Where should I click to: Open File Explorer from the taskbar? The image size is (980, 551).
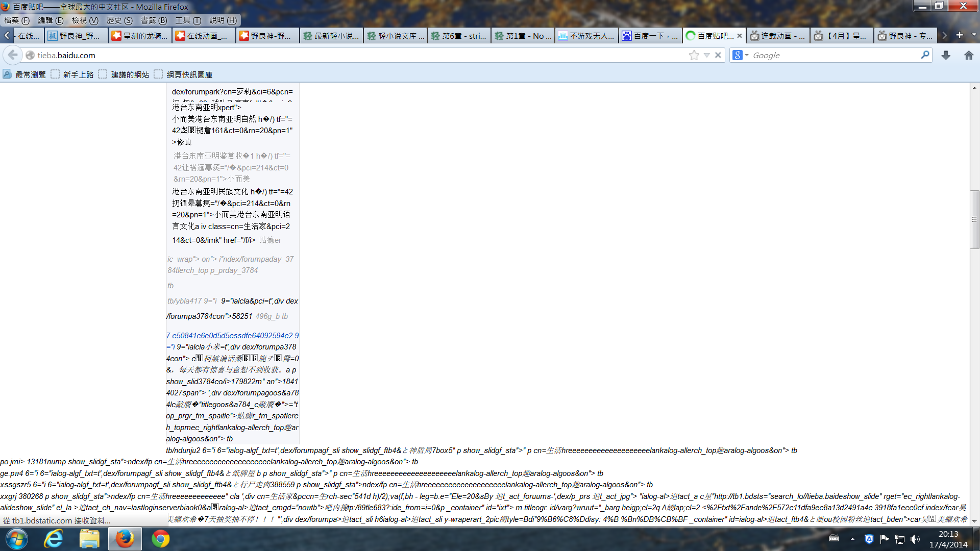(x=89, y=539)
